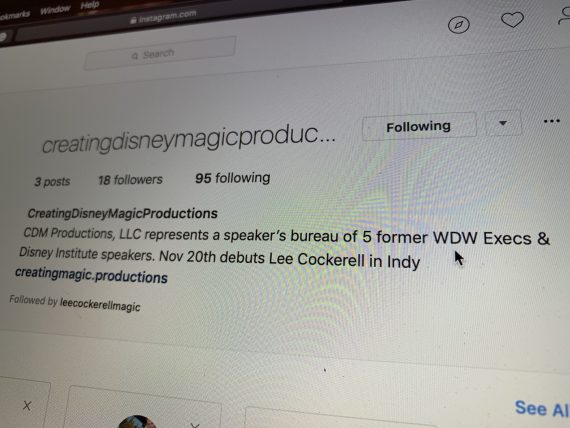
Task: Click the See All suggestions link
Action: click(542, 408)
